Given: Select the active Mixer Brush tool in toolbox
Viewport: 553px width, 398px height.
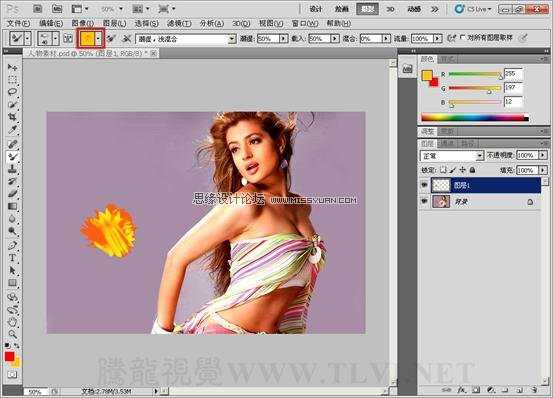Looking at the screenshot, I should pyautogui.click(x=12, y=157).
